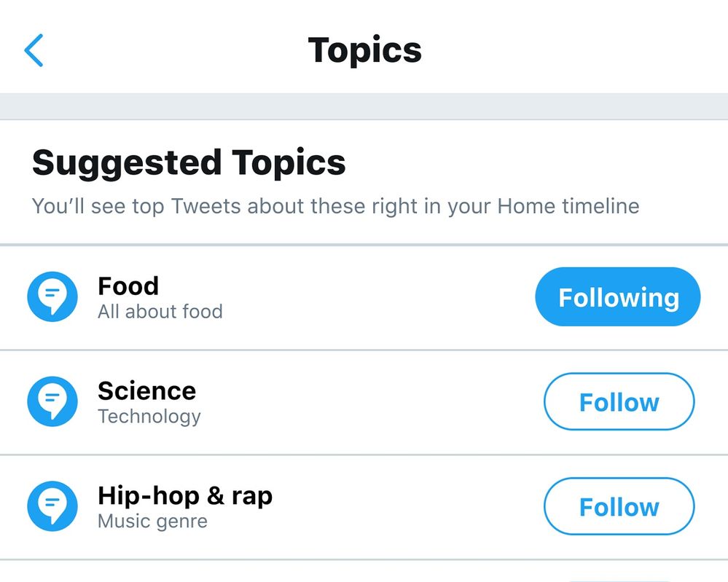Go back using the header arrow
This screenshot has width=728, height=582.
click(x=34, y=50)
